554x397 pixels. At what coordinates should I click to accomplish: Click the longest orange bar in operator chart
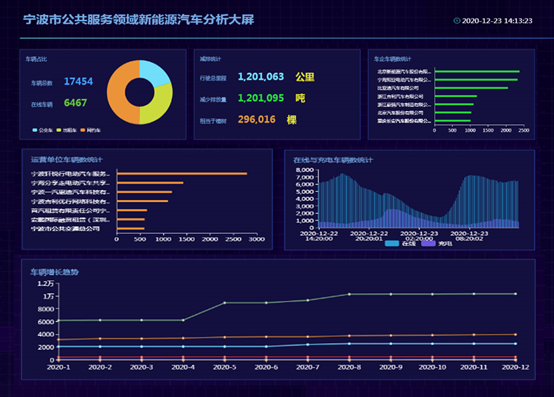pos(182,173)
